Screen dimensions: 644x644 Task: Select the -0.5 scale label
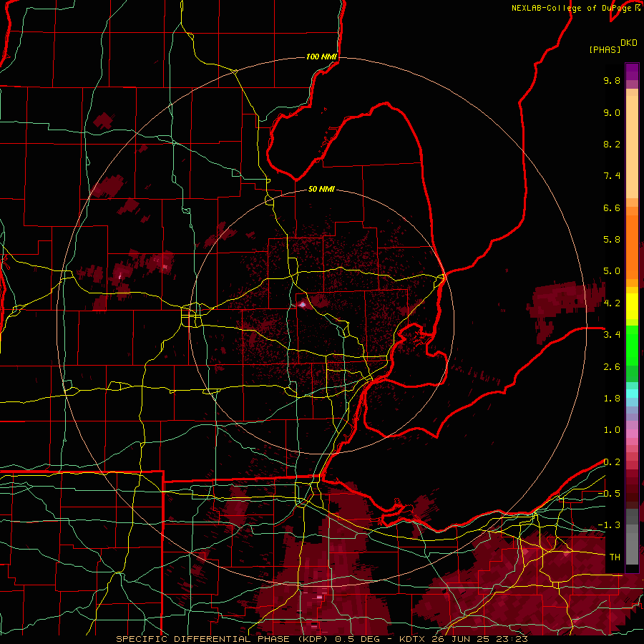pos(609,494)
